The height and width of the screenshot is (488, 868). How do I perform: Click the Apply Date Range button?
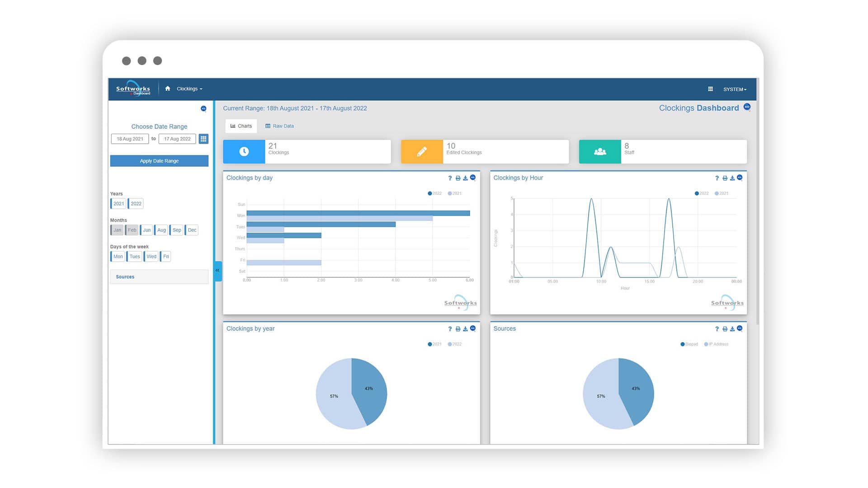tap(159, 161)
